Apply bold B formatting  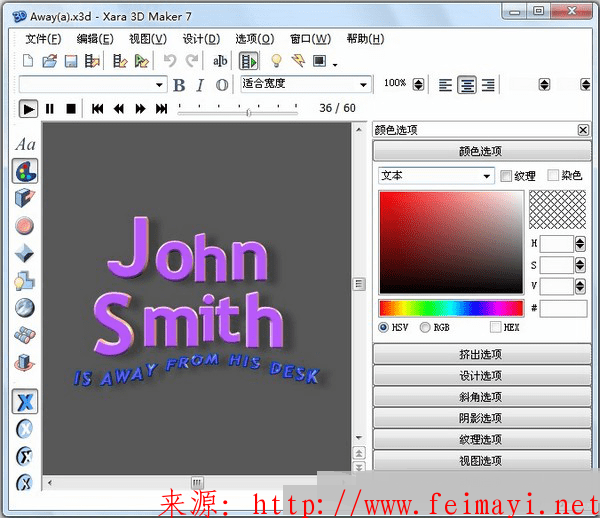(179, 85)
